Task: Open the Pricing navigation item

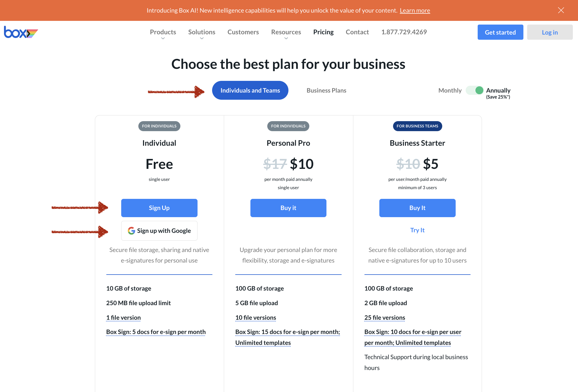Action: [323, 32]
